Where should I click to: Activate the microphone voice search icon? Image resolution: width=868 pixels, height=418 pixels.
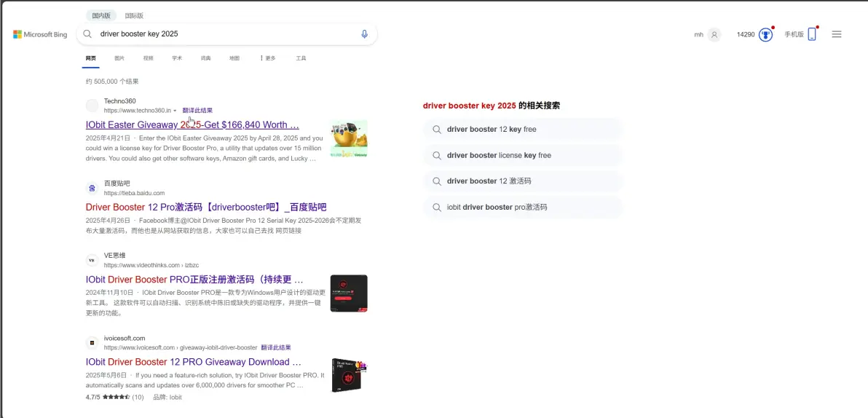point(364,33)
